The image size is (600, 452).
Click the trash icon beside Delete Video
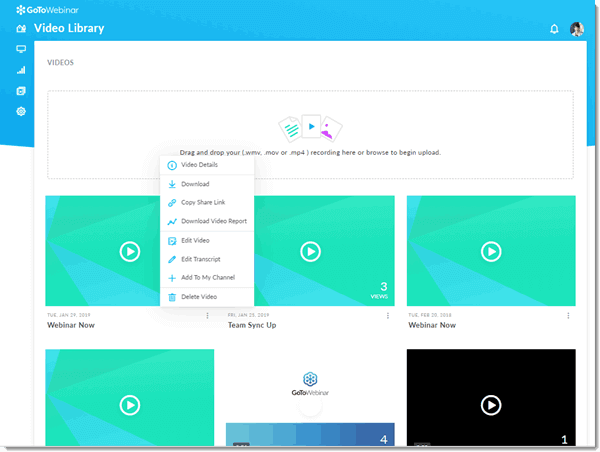[172, 297]
